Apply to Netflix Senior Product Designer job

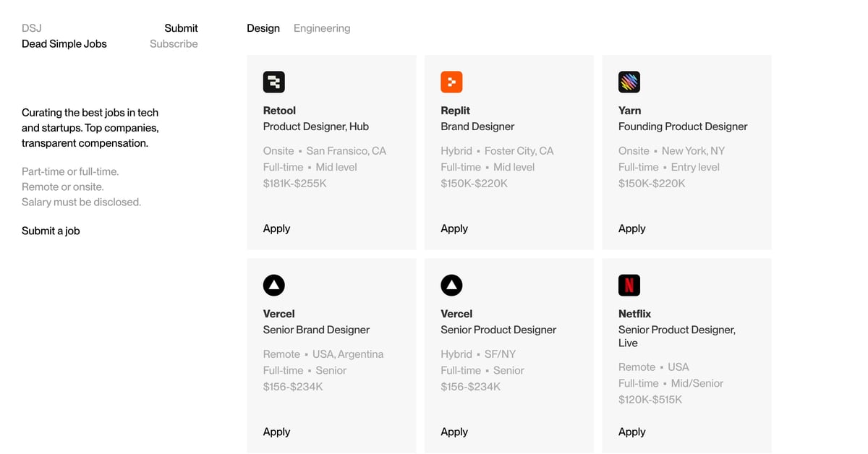pyautogui.click(x=631, y=432)
